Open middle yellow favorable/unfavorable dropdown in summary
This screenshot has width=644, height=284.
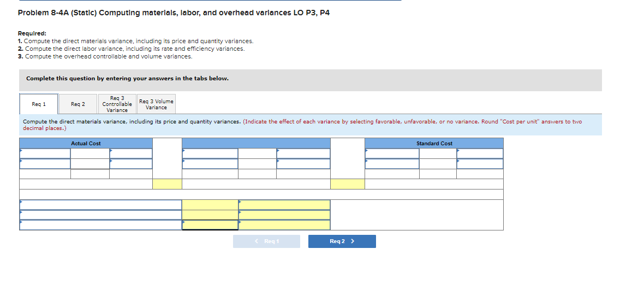284,215
